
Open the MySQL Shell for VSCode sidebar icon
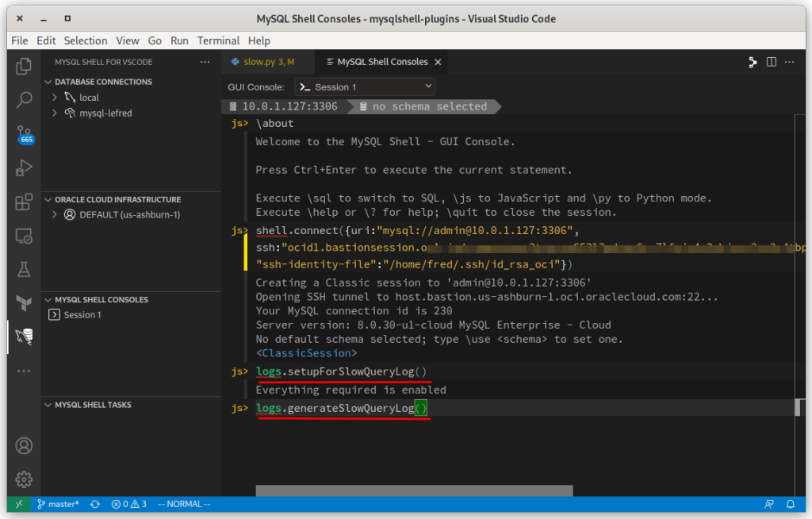pyautogui.click(x=24, y=336)
